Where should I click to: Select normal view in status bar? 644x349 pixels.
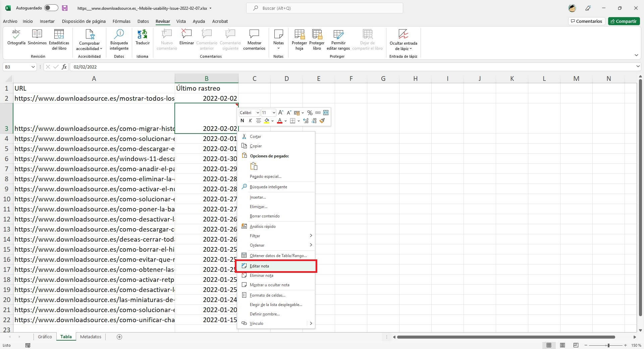point(549,345)
